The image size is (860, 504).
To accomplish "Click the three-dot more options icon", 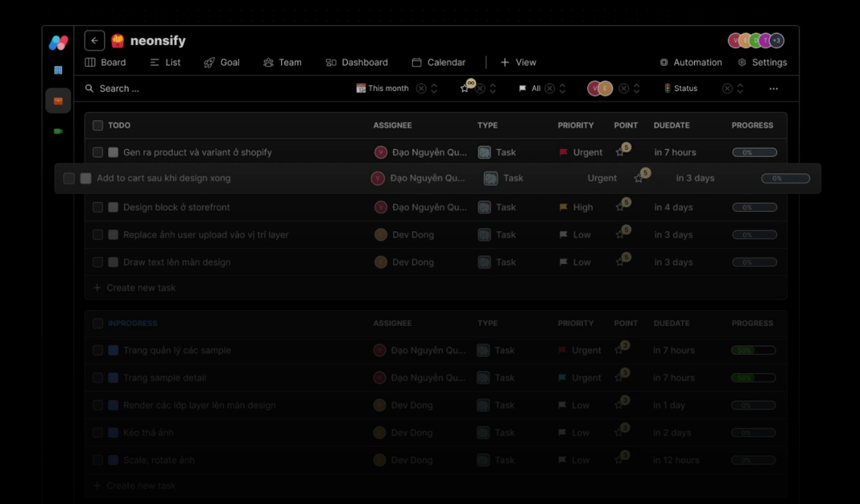I will 773,89.
